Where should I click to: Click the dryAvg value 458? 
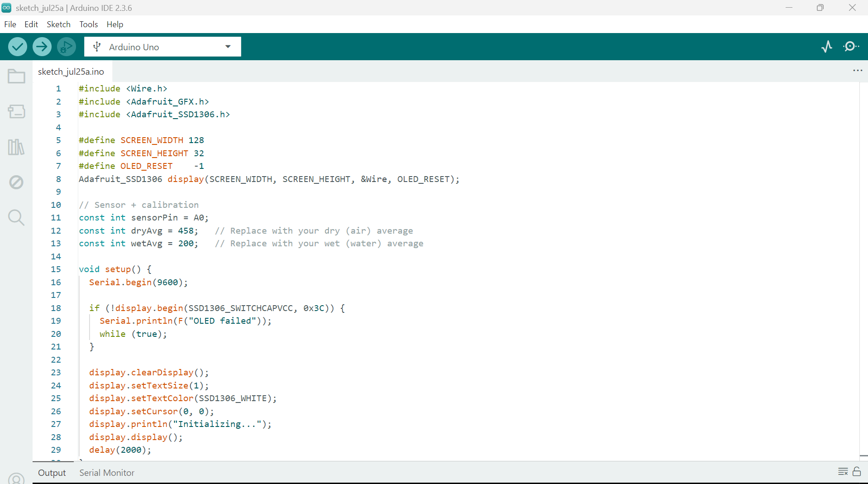pyautogui.click(x=186, y=231)
